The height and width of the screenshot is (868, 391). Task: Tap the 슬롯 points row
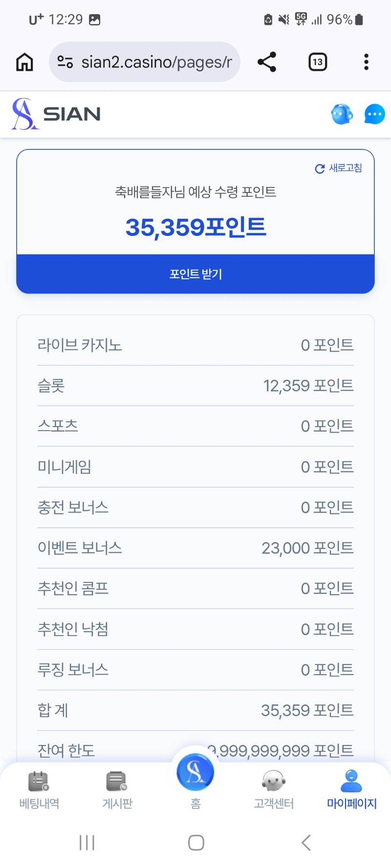click(195, 386)
